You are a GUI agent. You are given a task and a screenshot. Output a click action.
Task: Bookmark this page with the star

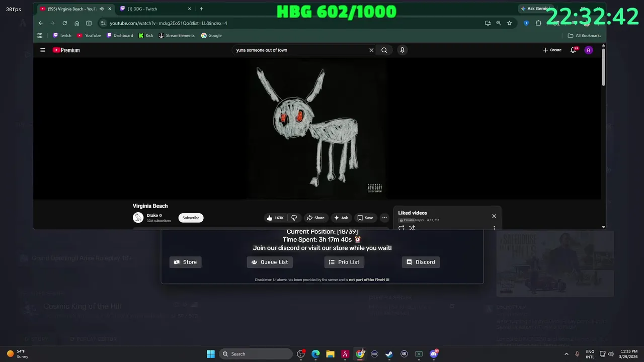(510, 23)
